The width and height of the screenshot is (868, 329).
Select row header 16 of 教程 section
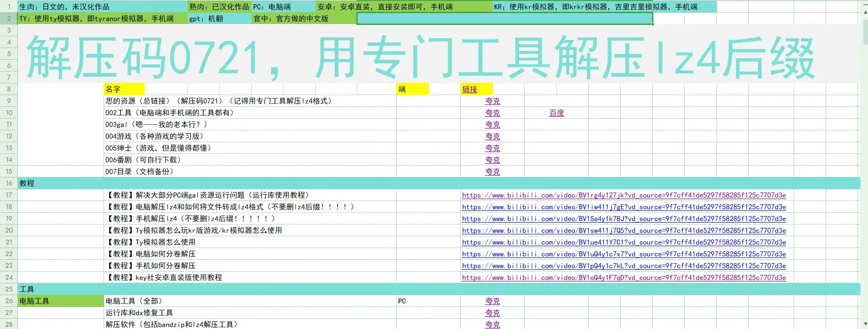coord(9,183)
